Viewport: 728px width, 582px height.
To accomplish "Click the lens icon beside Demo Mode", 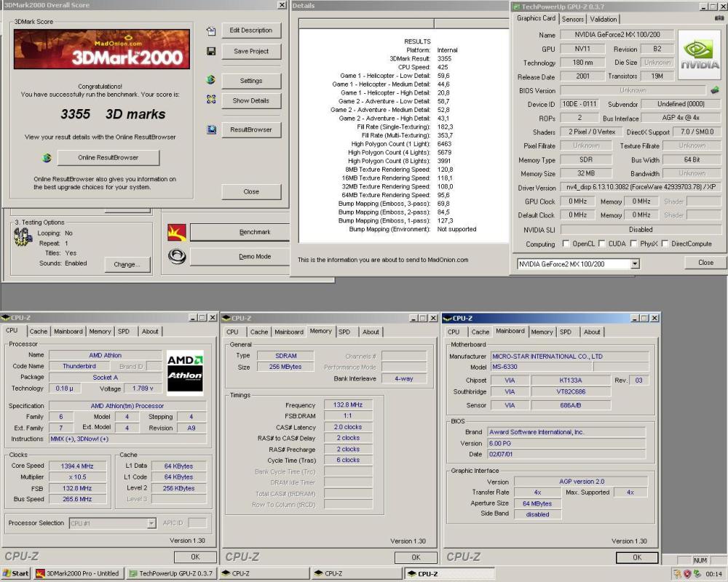I will point(176,256).
